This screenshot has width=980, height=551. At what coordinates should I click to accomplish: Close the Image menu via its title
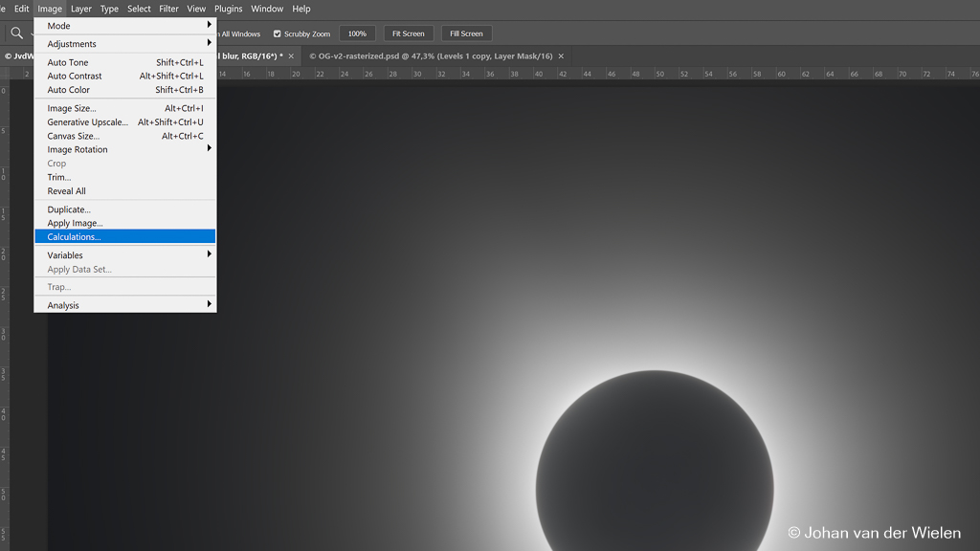pos(50,9)
